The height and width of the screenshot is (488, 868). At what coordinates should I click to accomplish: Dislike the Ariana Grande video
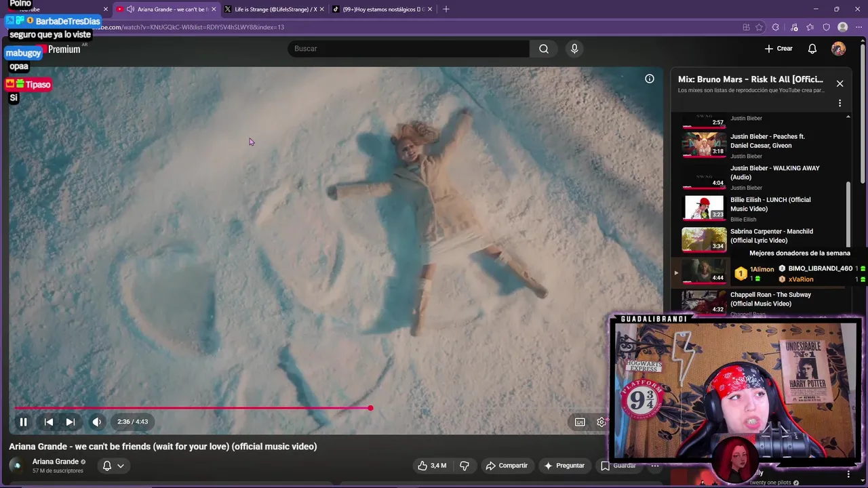pos(465,466)
